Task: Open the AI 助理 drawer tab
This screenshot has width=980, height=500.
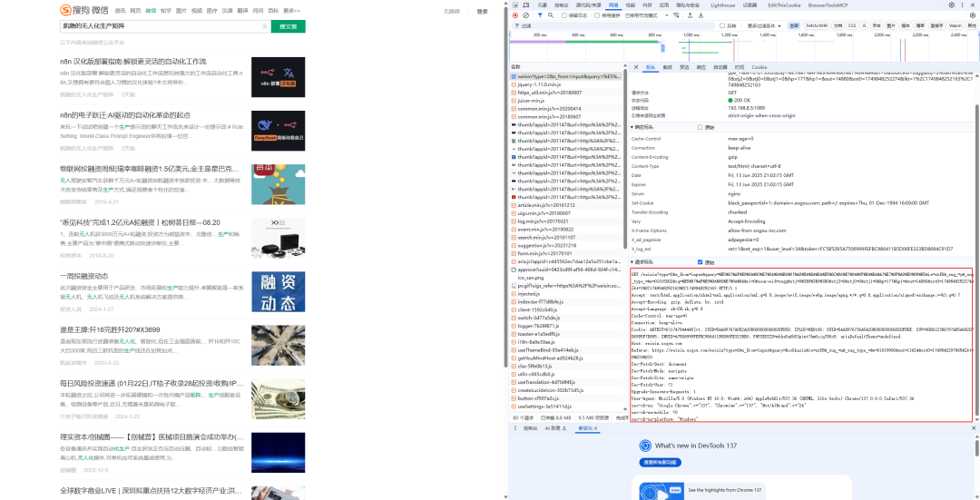Action: point(555,428)
